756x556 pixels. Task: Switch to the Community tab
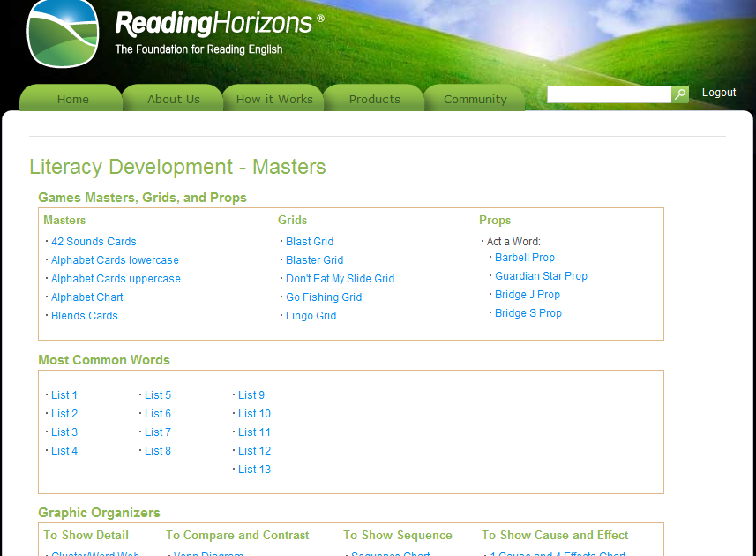pos(474,99)
